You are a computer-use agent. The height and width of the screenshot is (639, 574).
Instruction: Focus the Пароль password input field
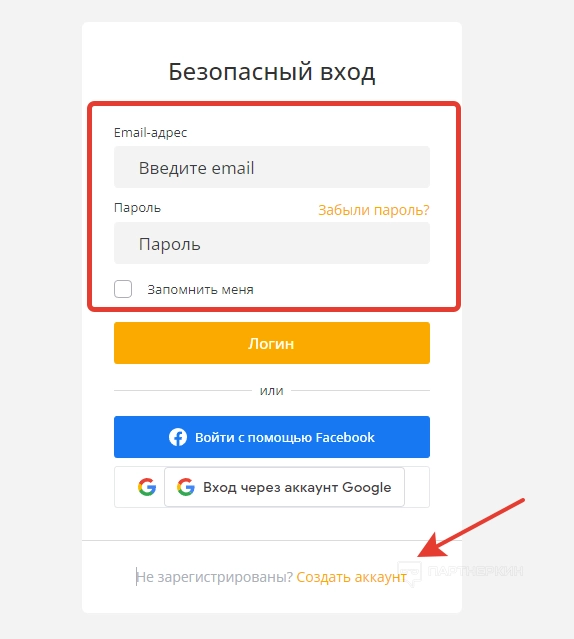coord(272,243)
